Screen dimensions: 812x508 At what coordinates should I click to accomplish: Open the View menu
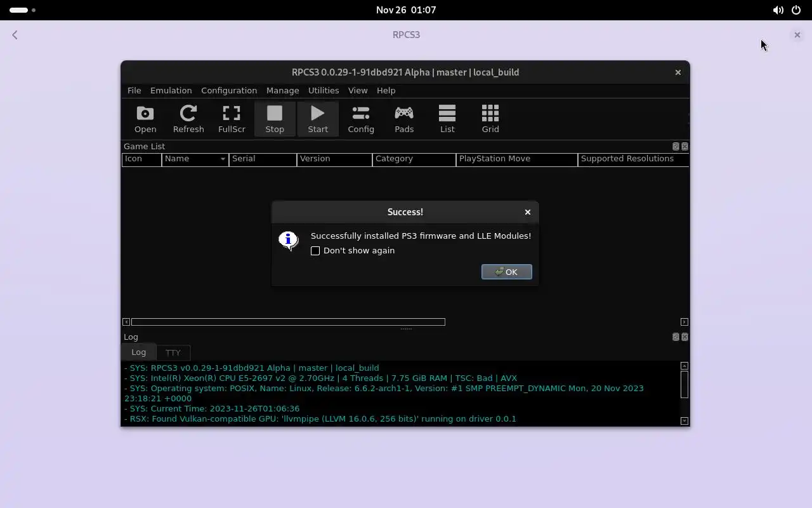[358, 91]
